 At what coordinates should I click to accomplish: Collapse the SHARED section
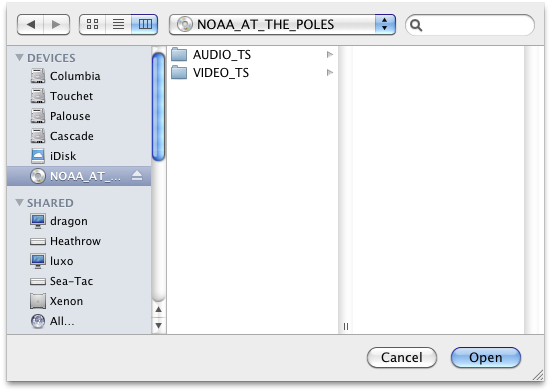click(19, 202)
